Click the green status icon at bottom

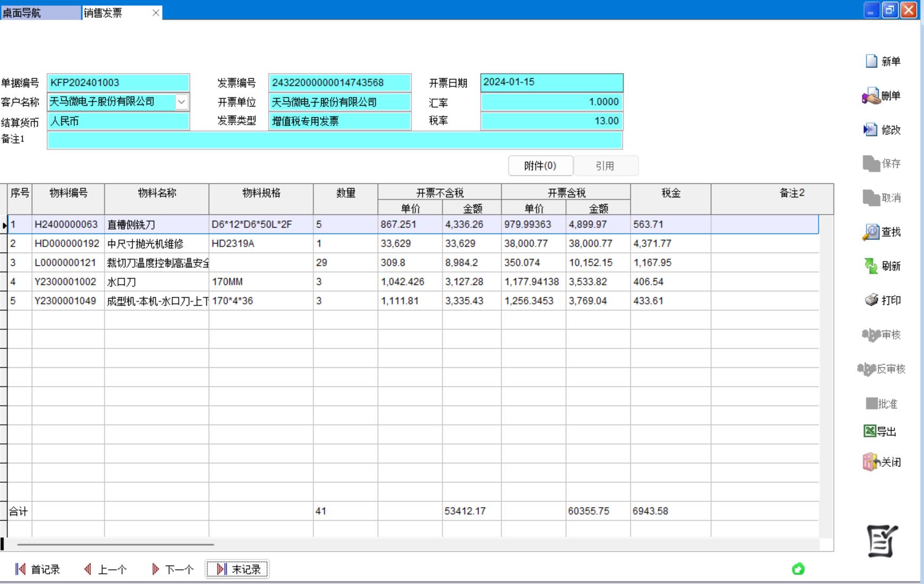pyautogui.click(x=798, y=569)
